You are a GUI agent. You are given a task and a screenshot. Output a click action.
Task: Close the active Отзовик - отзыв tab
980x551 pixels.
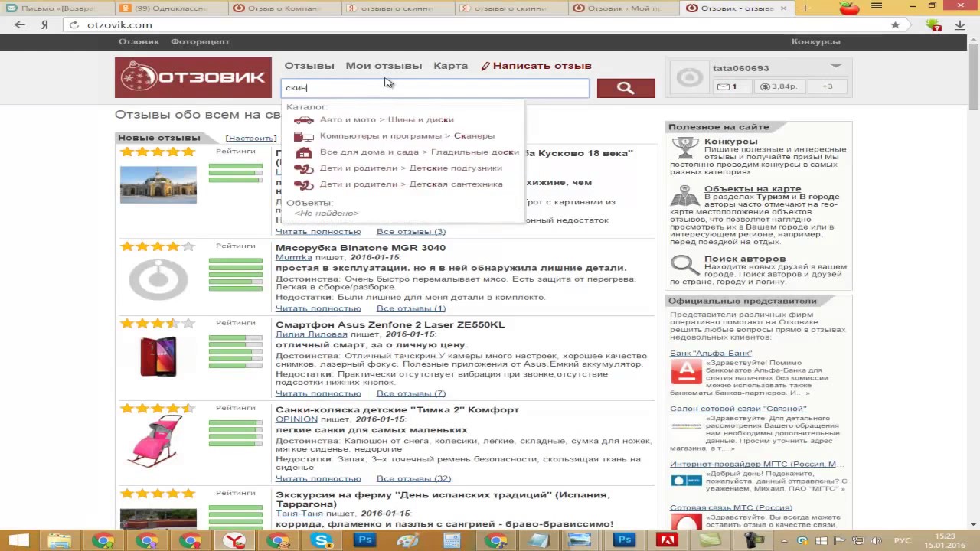[783, 8]
